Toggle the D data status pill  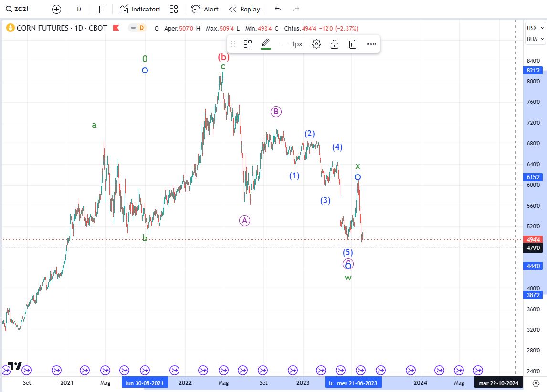[x=137, y=28]
